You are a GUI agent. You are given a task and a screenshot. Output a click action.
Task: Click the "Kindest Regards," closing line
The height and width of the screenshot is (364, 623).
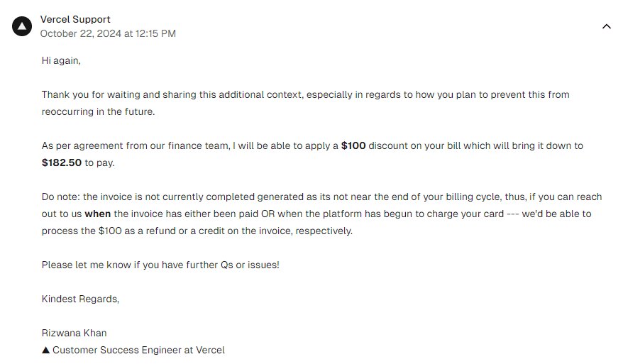(80, 299)
